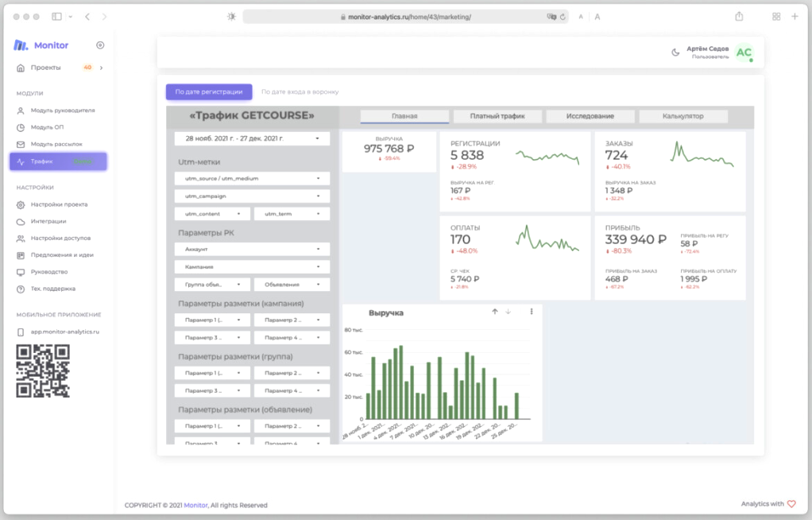Image resolution: width=812 pixels, height=520 pixels.
Task: Click the Monitor logo icon
Action: point(21,45)
